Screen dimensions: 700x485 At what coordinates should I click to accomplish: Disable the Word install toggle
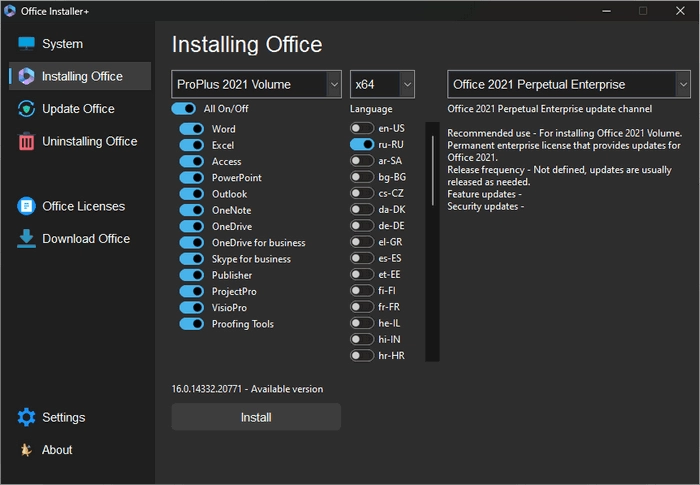pyautogui.click(x=191, y=129)
